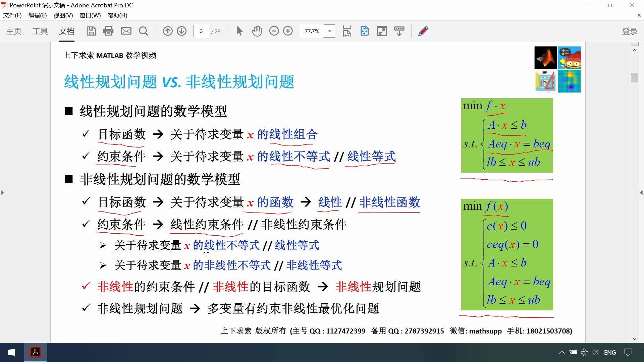The image size is (644, 362).
Task: Switch to the 工具 tab
Action: (x=40, y=31)
